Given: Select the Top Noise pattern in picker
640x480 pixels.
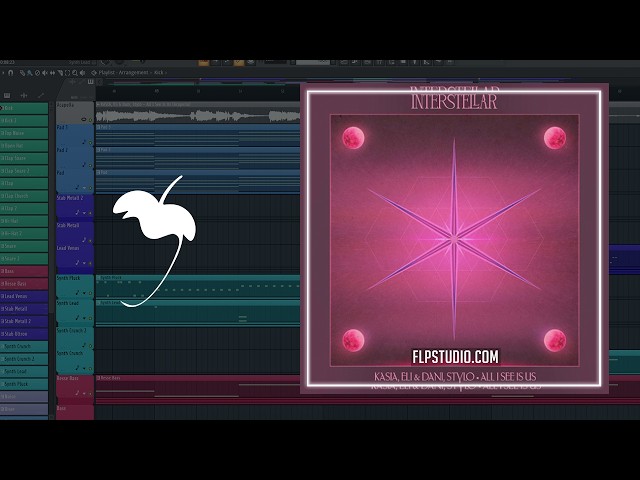Looking at the screenshot, I should point(24,133).
